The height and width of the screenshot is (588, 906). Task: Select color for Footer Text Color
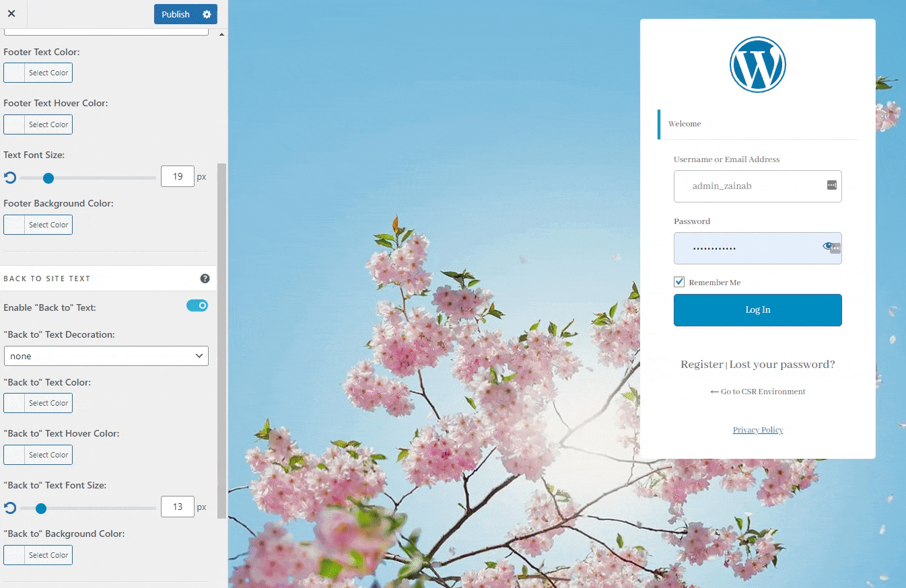38,73
